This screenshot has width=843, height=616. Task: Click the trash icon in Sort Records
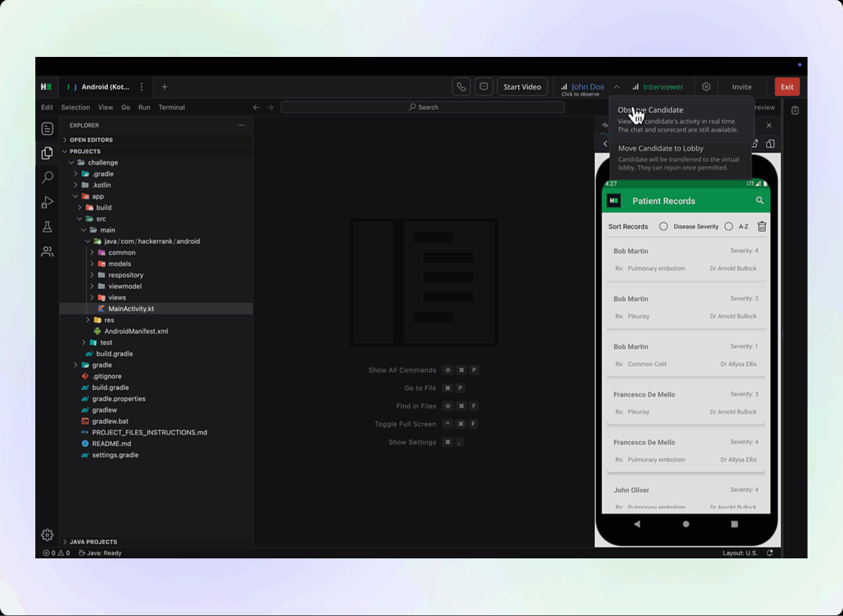762,226
